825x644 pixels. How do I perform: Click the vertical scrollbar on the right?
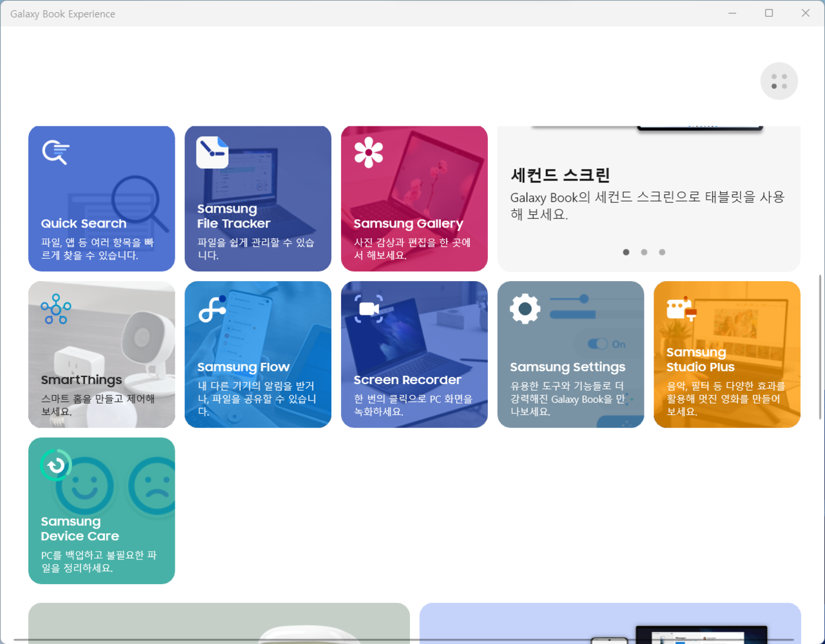click(x=820, y=347)
